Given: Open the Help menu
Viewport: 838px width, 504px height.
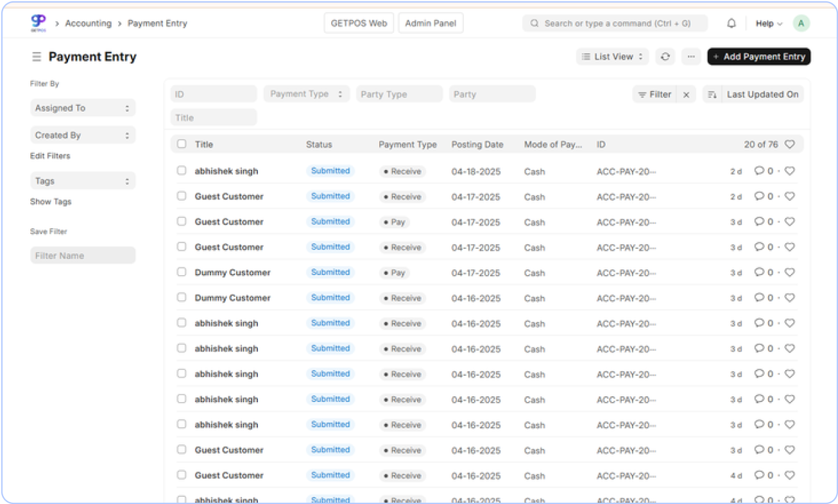Looking at the screenshot, I should coord(768,24).
